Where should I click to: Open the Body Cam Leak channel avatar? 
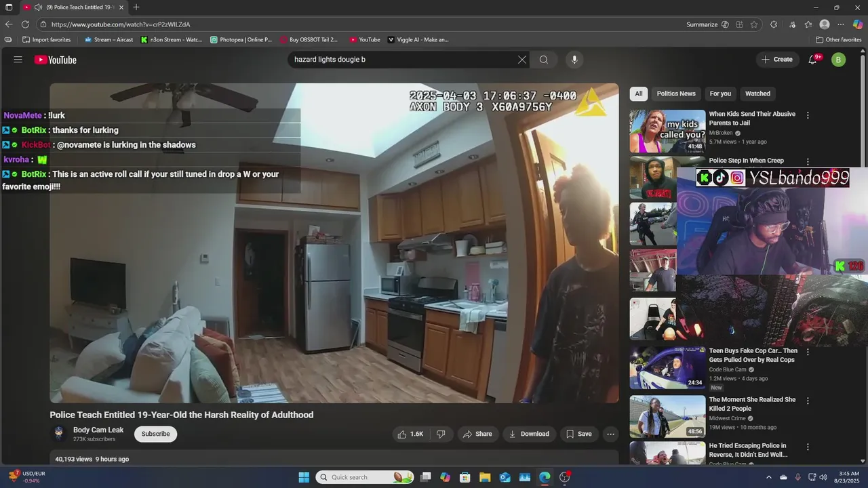(59, 434)
